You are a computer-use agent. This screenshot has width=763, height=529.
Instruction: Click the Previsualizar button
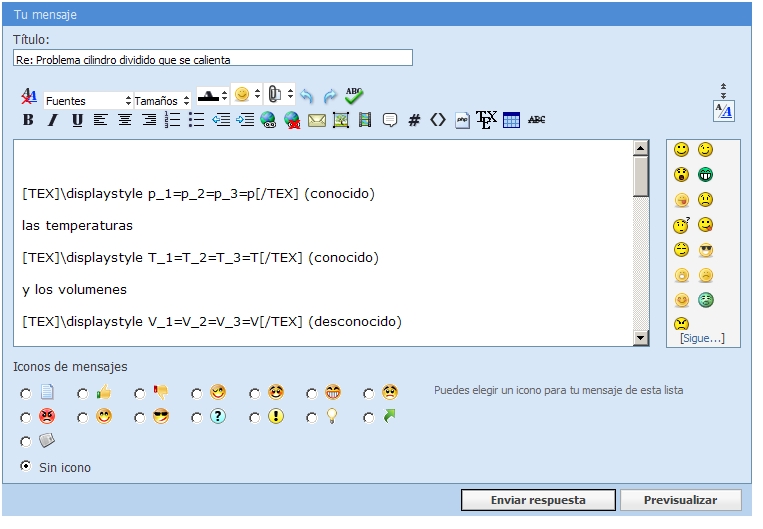[681, 500]
